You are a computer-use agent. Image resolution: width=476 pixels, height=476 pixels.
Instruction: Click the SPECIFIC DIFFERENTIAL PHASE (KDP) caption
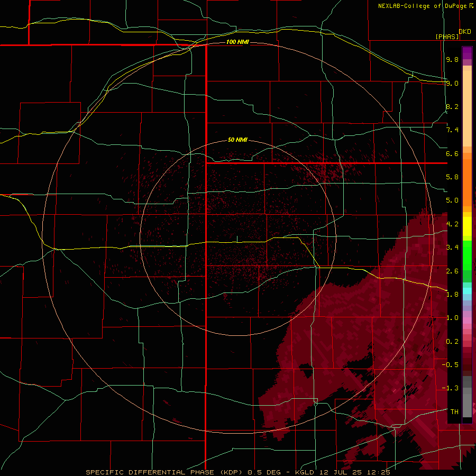tap(165, 472)
